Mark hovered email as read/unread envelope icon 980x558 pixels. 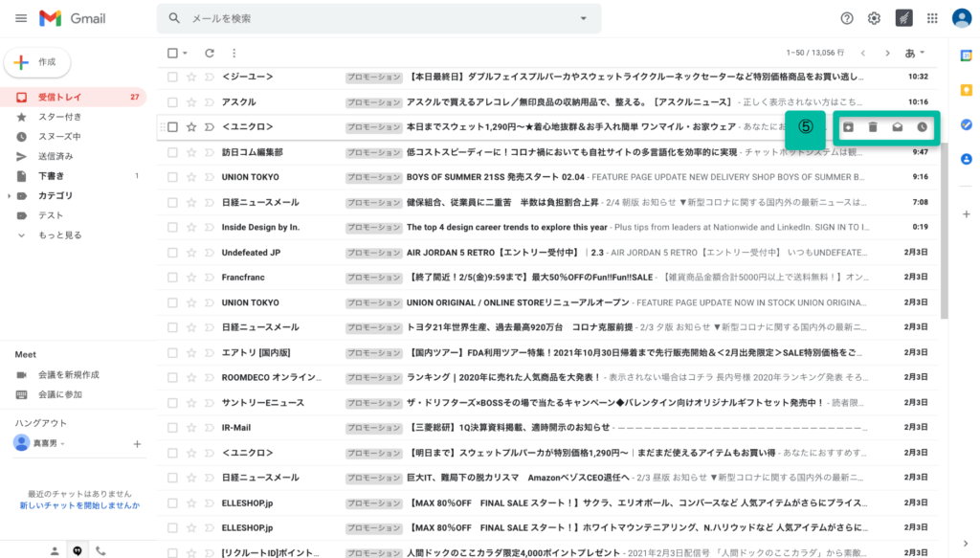[x=898, y=126]
